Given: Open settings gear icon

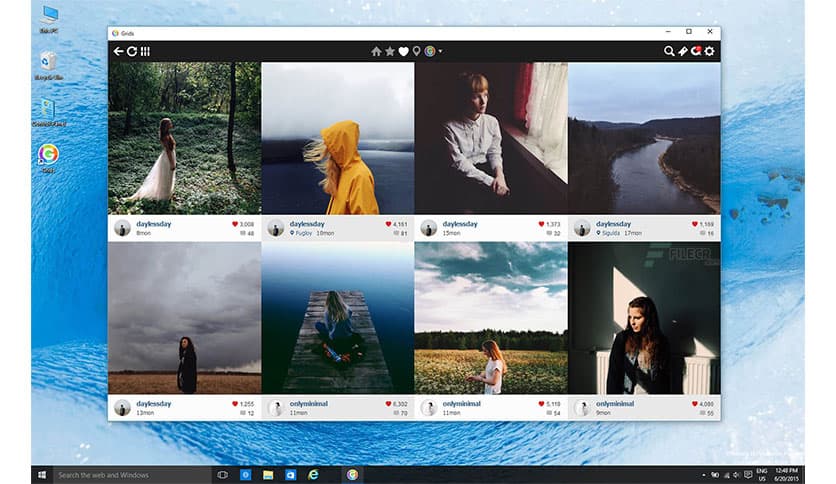Looking at the screenshot, I should point(709,51).
